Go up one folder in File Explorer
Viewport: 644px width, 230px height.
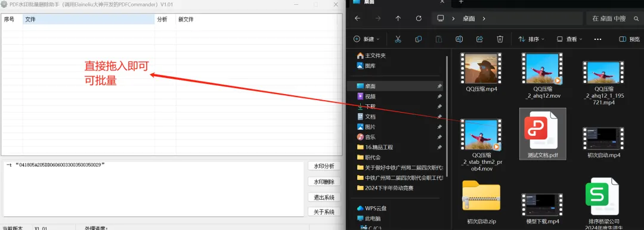pos(398,18)
